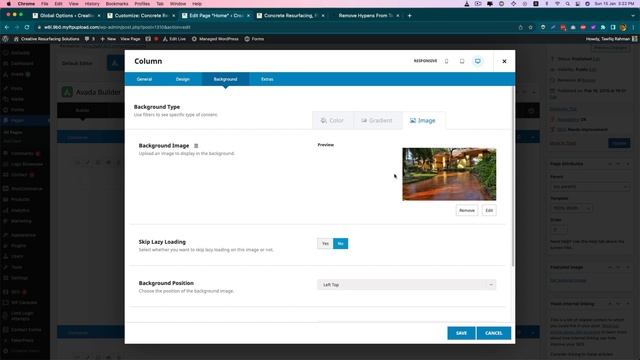Open the browser tab search chevron
Screen dimensions: 640x360
[633, 16]
